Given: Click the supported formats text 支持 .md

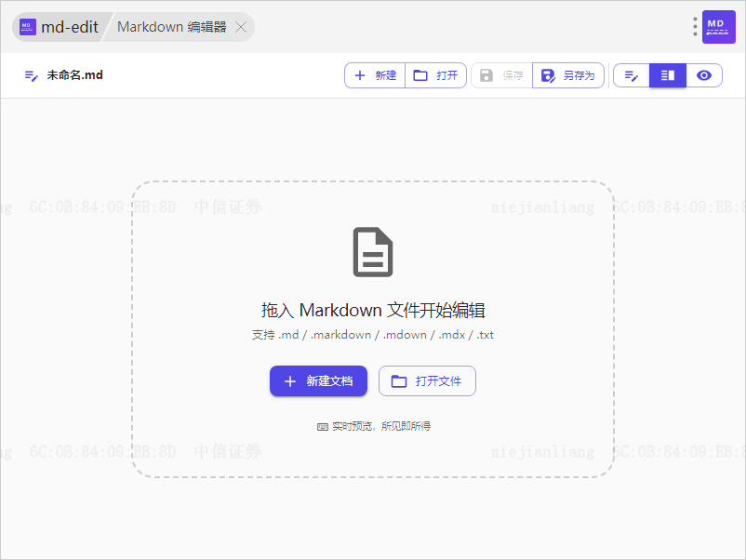Looking at the screenshot, I should (x=372, y=335).
